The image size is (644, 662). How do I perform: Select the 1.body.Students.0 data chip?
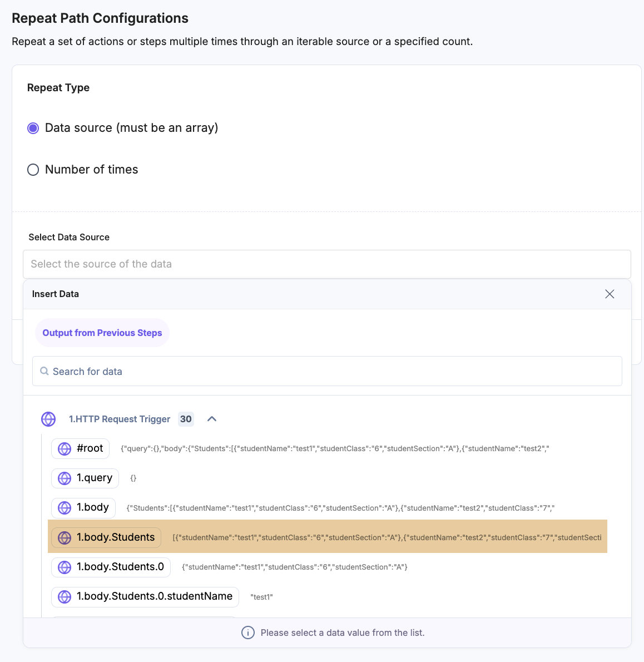point(111,567)
